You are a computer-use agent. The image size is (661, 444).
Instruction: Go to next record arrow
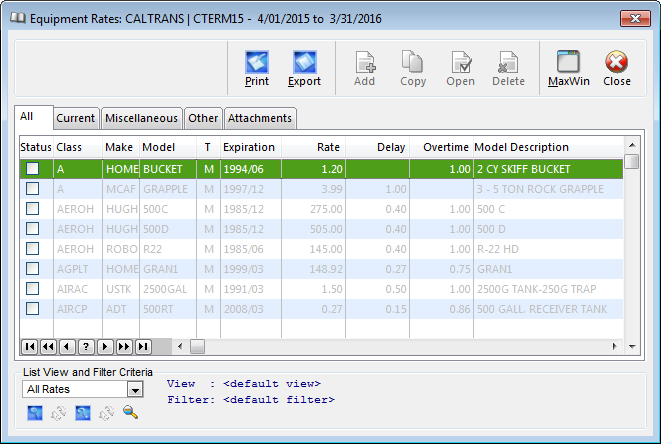(x=105, y=347)
